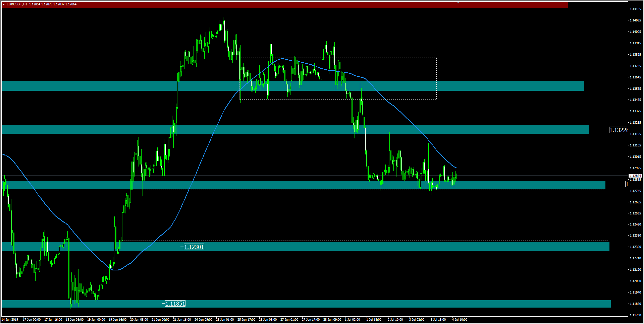Viewport: 644px width, 324px height.
Task: Select the 1.12300 value on price axis
Action: [635, 247]
